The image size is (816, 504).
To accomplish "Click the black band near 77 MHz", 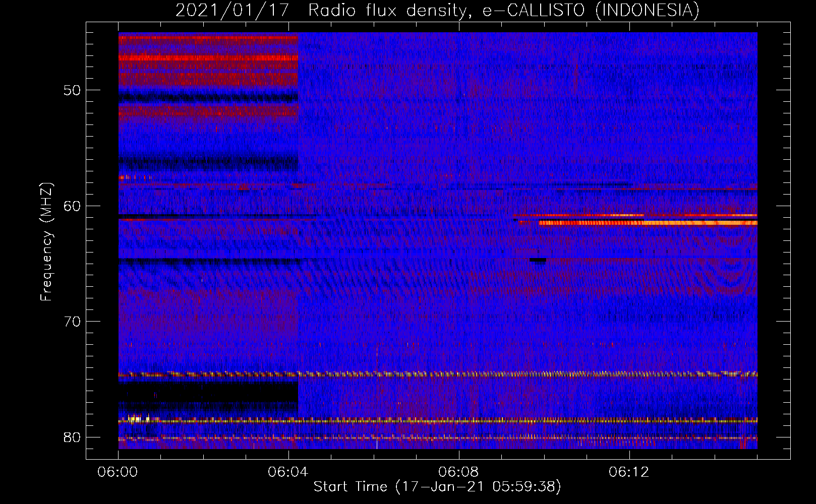I will pos(208,392).
